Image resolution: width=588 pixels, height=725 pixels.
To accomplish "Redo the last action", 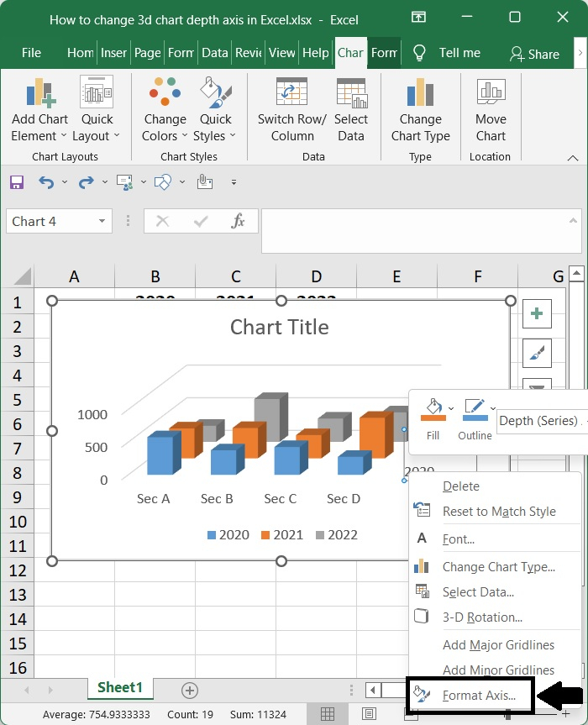I will point(86,182).
